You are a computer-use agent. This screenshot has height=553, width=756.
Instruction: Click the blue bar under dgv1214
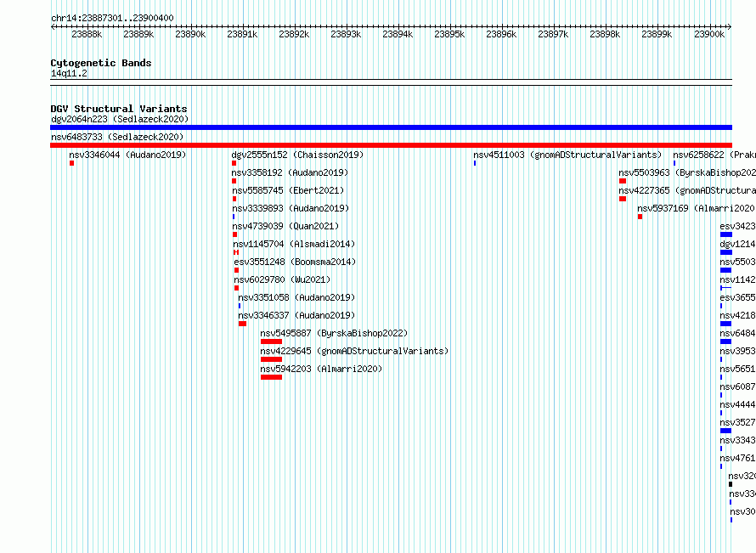726,252
